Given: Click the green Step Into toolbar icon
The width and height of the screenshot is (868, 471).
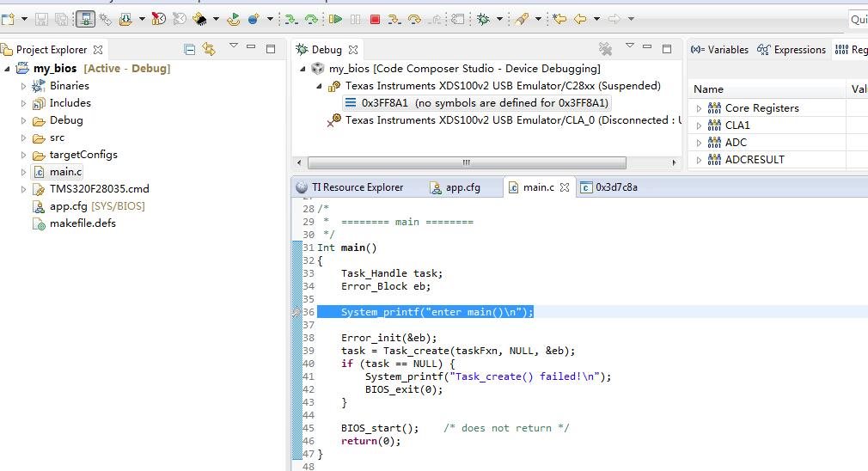Looking at the screenshot, I should 291,20.
